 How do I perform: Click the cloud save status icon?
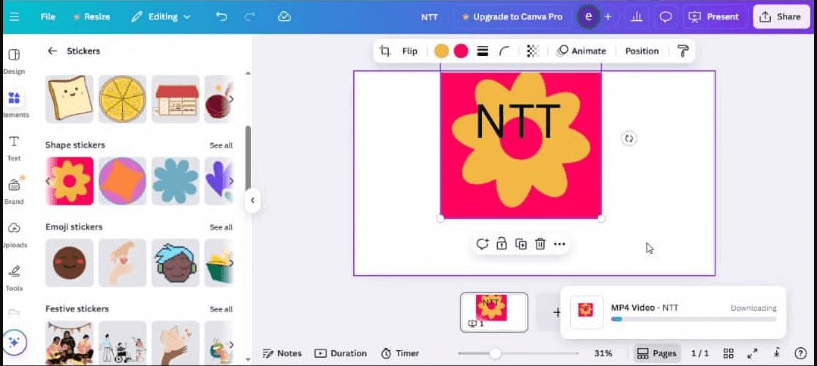[284, 17]
